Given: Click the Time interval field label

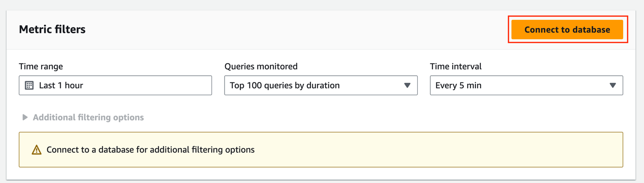Looking at the screenshot, I should 456,66.
